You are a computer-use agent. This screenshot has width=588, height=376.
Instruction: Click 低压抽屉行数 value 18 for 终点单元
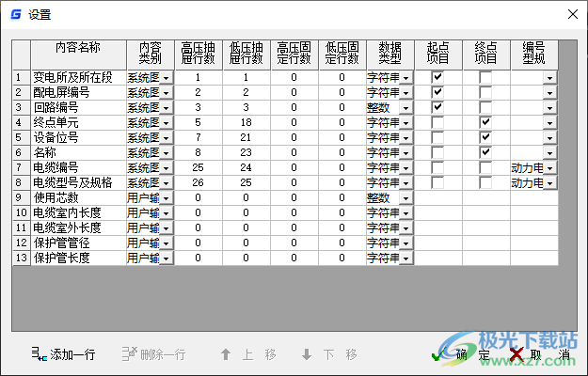tap(246, 122)
